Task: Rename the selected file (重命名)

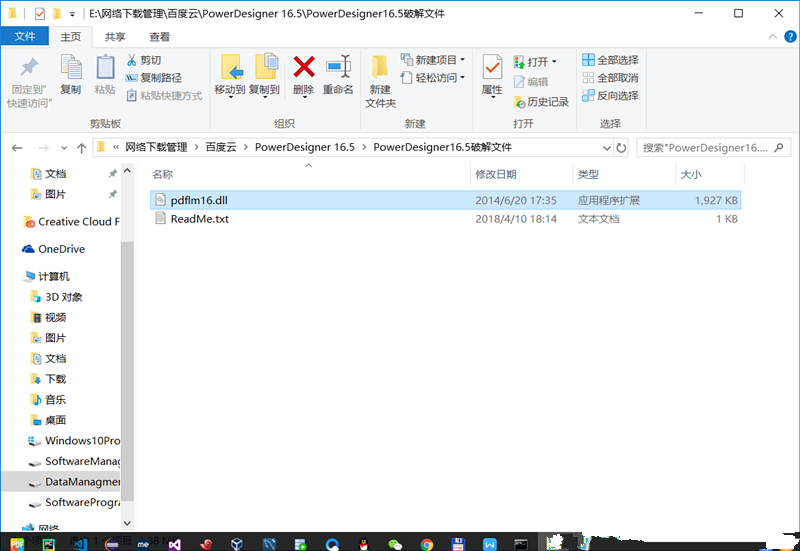Action: click(x=338, y=76)
